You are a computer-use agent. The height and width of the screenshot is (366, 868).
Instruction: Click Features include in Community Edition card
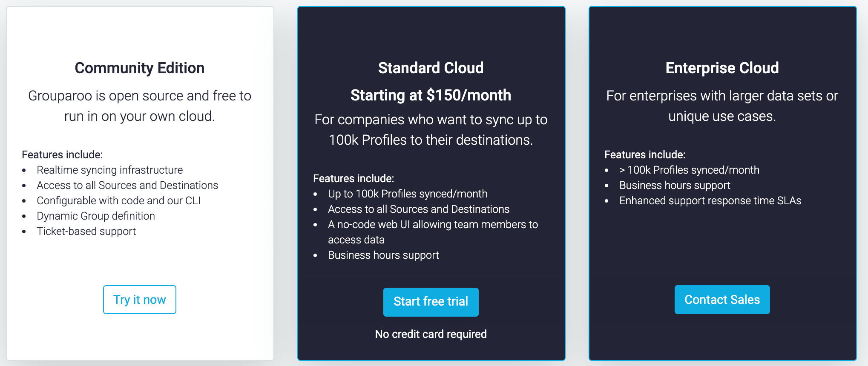point(62,154)
